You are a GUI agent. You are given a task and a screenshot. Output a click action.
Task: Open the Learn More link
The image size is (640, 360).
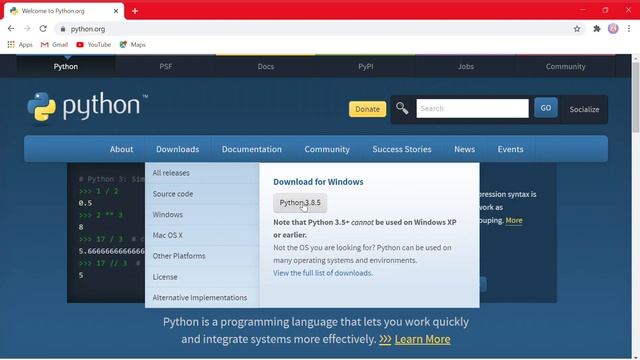422,339
